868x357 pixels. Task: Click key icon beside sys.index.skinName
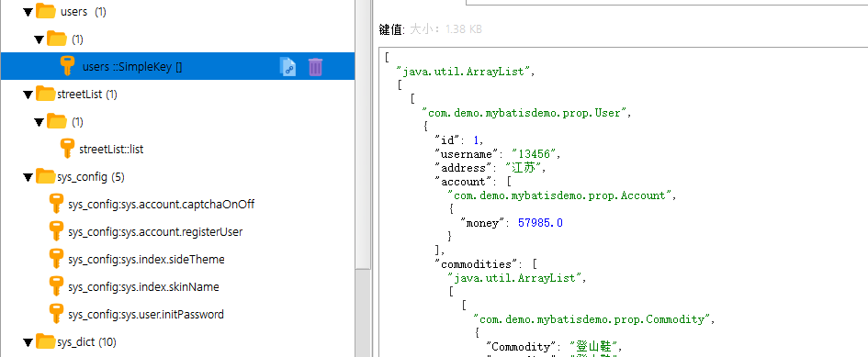click(x=56, y=286)
